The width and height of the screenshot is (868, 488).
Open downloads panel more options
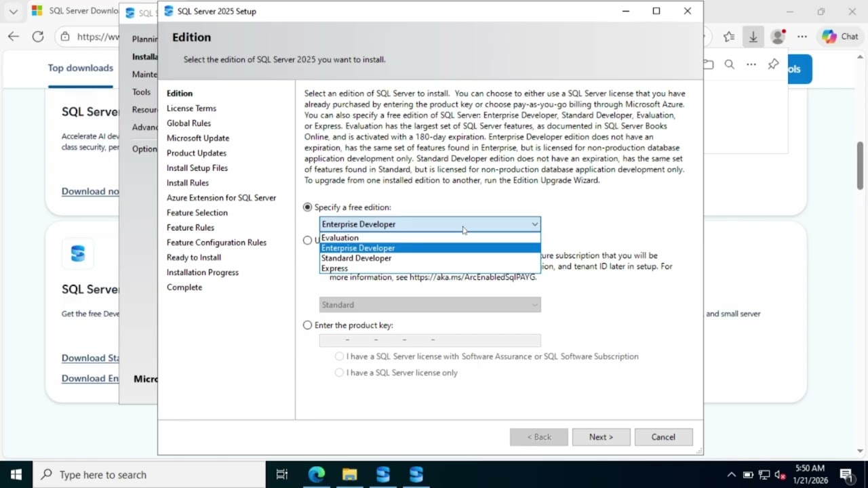[x=751, y=64]
